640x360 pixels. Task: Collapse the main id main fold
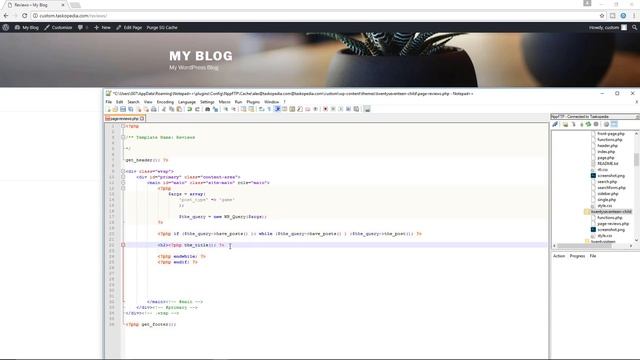click(x=123, y=183)
